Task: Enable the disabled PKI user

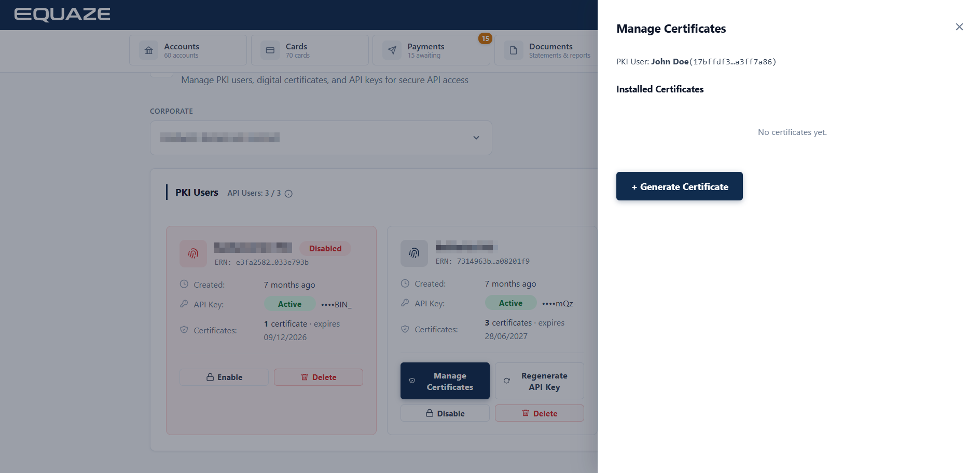Action: [x=224, y=377]
